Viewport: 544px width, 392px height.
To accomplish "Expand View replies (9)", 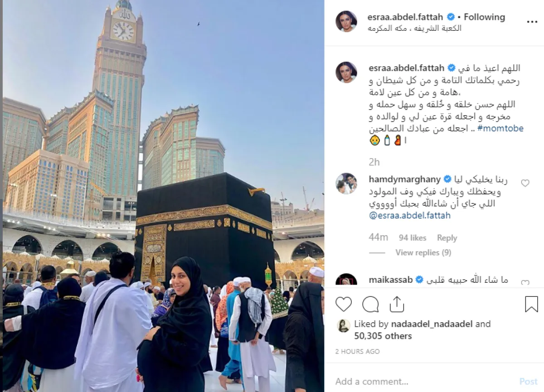I will coord(423,252).
